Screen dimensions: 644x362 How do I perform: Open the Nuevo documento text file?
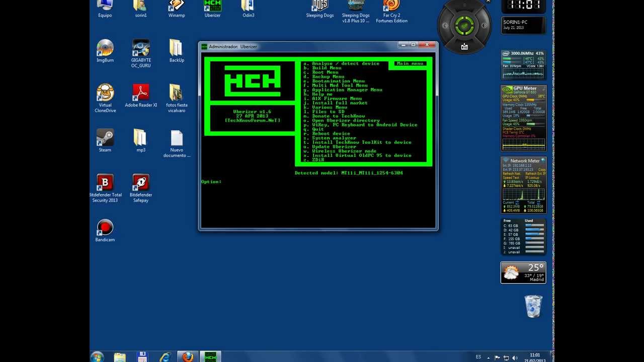tap(177, 143)
